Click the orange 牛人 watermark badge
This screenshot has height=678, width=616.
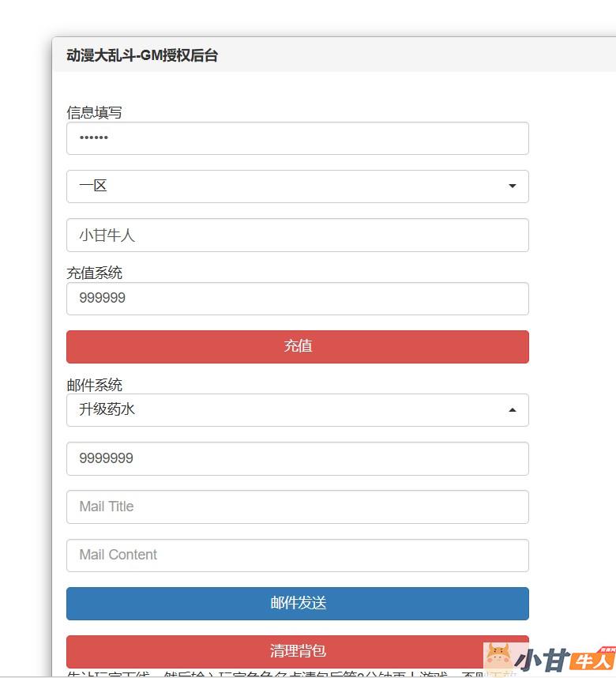(x=592, y=661)
